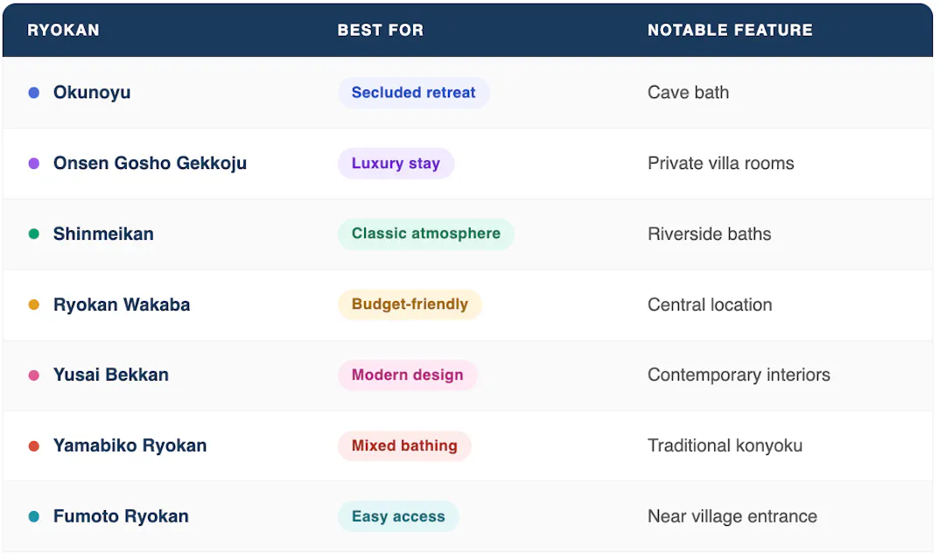Open the Onsen Gosho Gekkoju ryokan name
This screenshot has width=946, height=560.
150,164
